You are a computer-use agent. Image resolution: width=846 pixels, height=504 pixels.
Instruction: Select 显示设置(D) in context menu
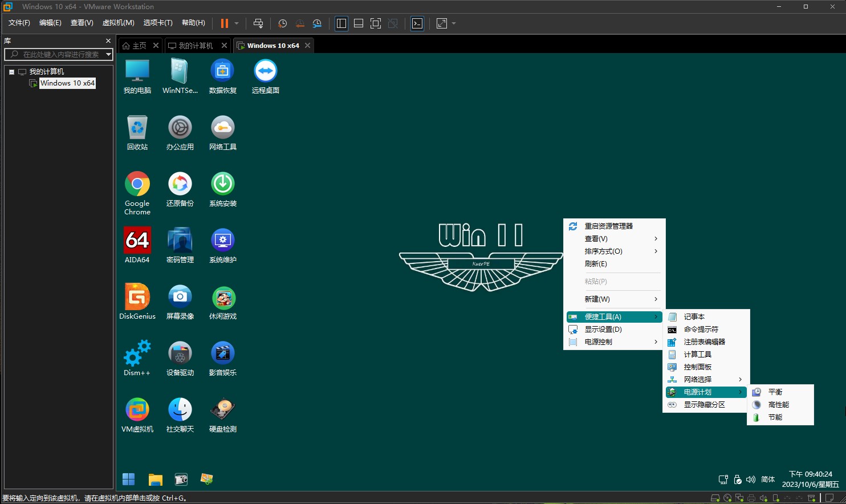[x=614, y=330]
